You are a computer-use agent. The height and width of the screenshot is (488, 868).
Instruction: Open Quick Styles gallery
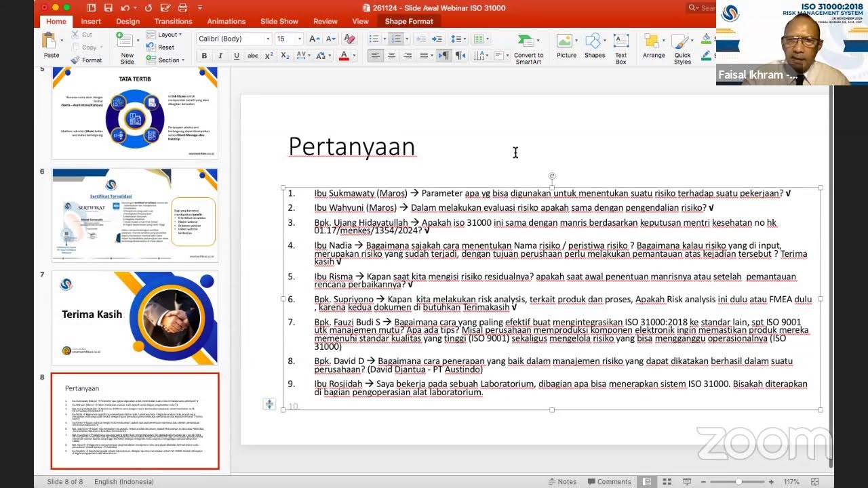coord(682,49)
